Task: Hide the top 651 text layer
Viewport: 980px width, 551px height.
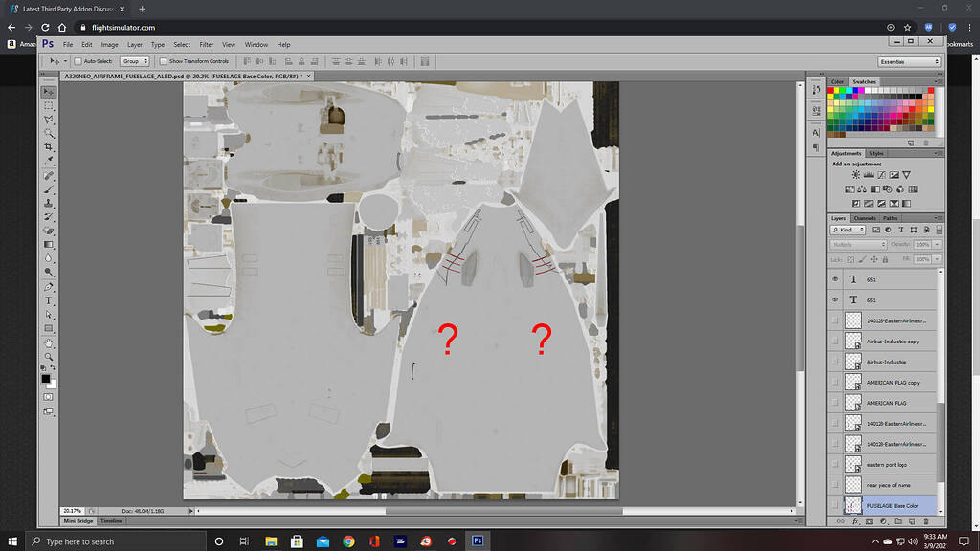Action: [x=834, y=278]
